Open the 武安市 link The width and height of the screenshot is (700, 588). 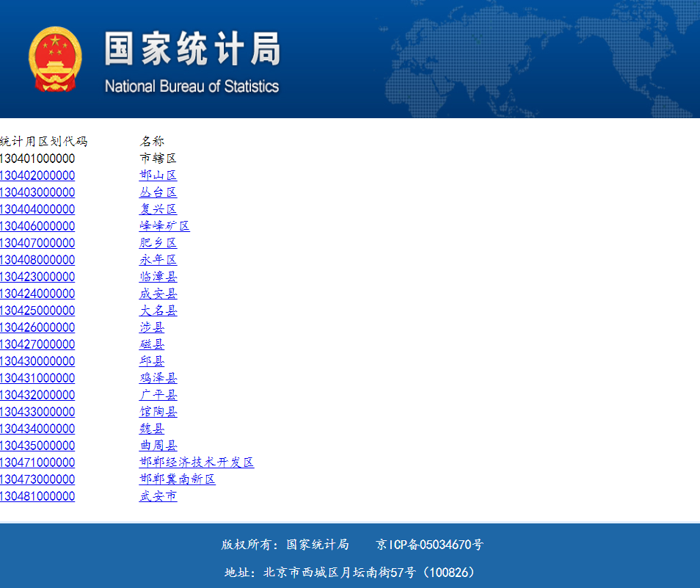pyautogui.click(x=158, y=496)
